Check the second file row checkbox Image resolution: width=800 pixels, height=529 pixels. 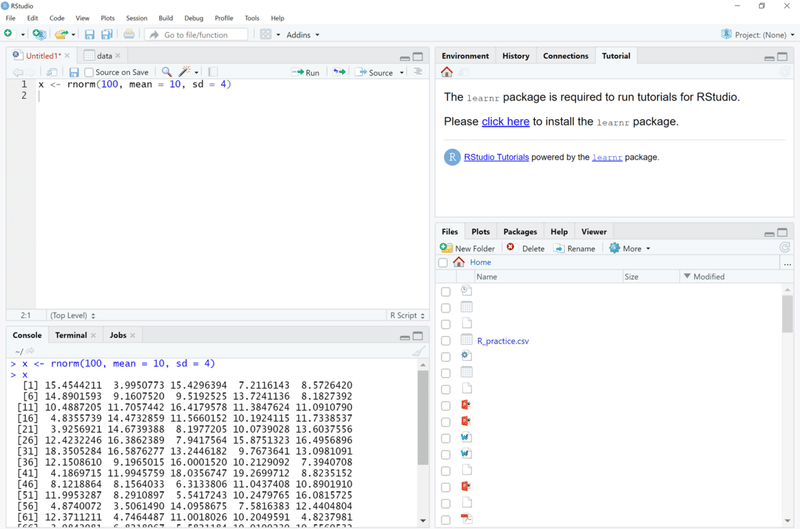coord(445,308)
